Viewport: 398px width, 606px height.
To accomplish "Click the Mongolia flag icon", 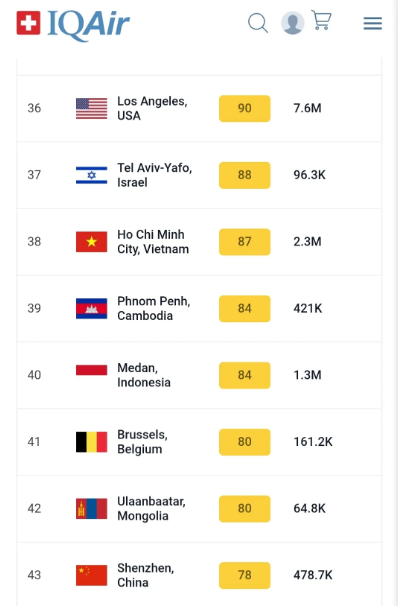I will click(92, 509).
